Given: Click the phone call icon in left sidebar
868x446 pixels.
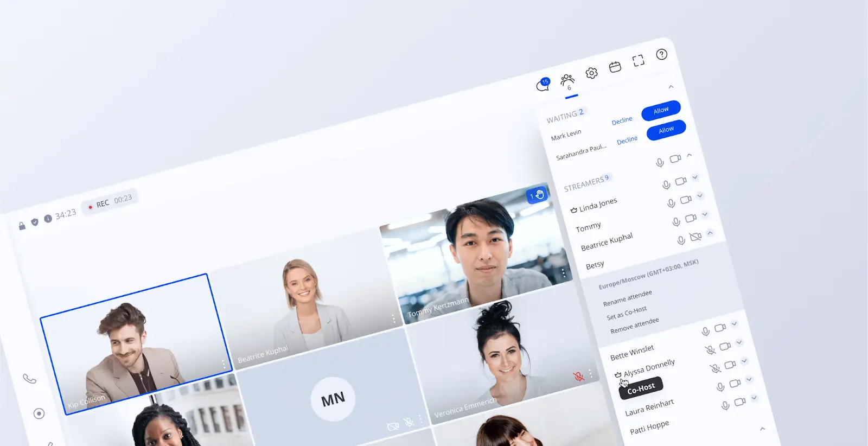Looking at the screenshot, I should click(30, 378).
